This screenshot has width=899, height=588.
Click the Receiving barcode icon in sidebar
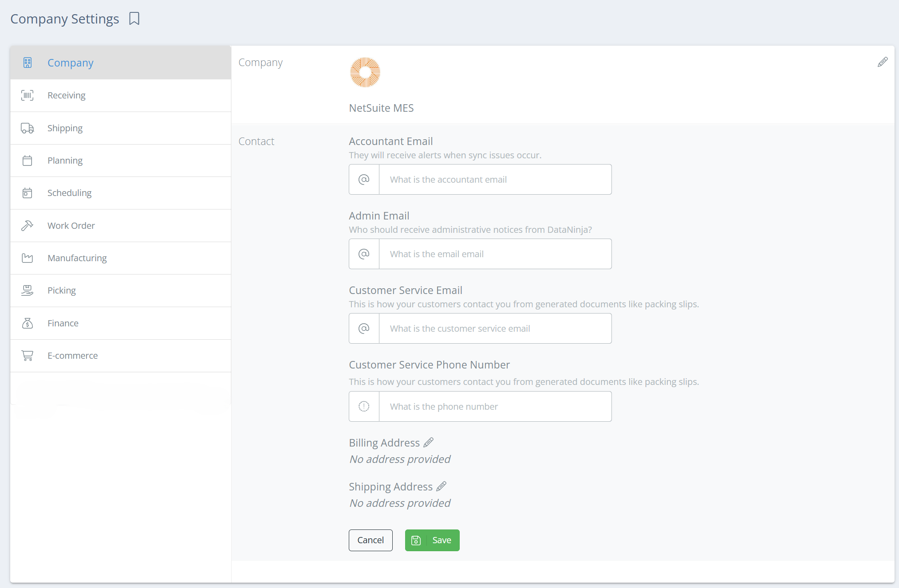(x=28, y=95)
